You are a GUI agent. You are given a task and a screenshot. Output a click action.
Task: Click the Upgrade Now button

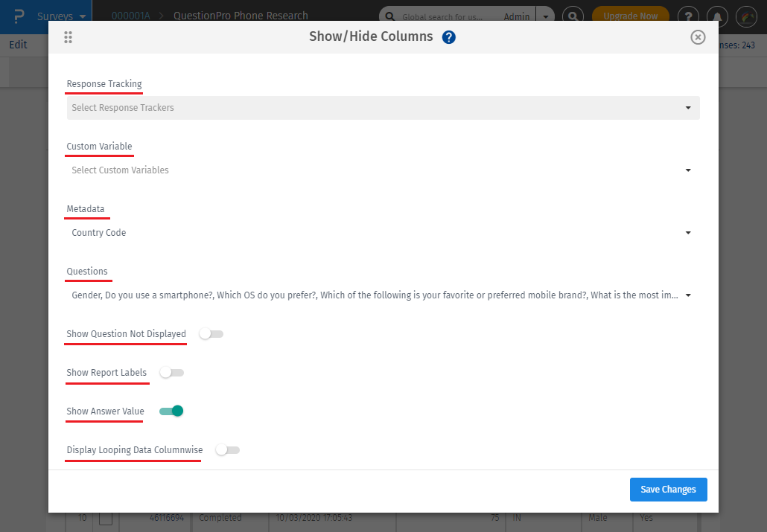point(630,16)
